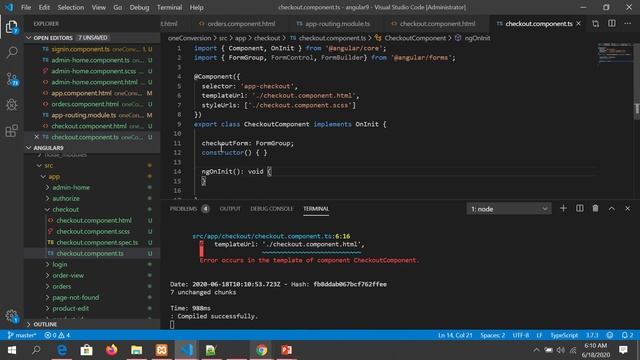This screenshot has height=360, width=640.
Task: Open the Debug view in activity bar
Action: [12, 104]
